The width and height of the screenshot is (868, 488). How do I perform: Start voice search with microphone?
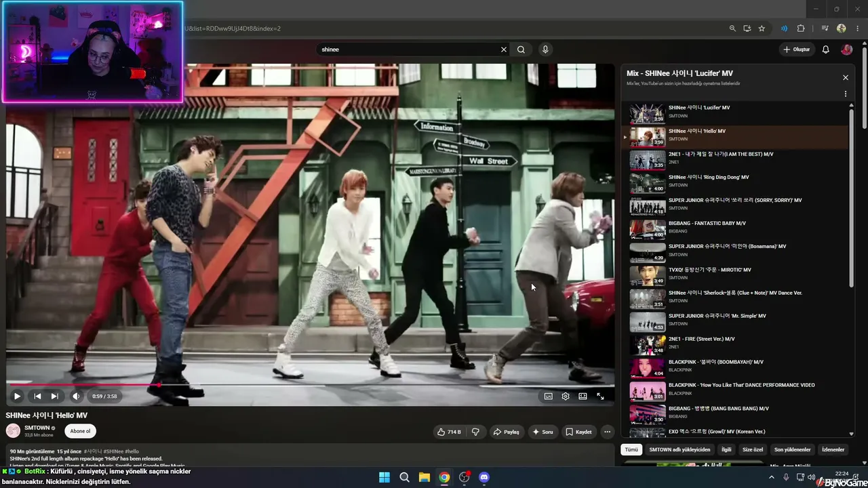[545, 49]
